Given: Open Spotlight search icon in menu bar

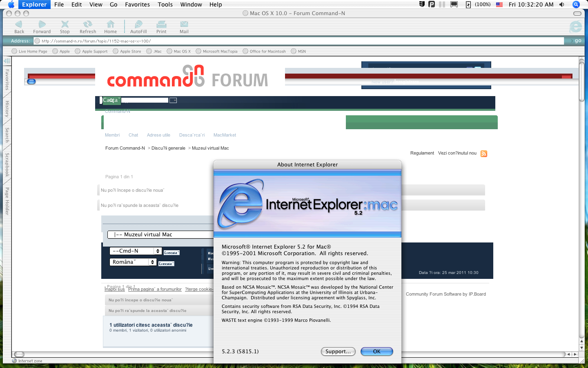Looking at the screenshot, I should (576, 4).
